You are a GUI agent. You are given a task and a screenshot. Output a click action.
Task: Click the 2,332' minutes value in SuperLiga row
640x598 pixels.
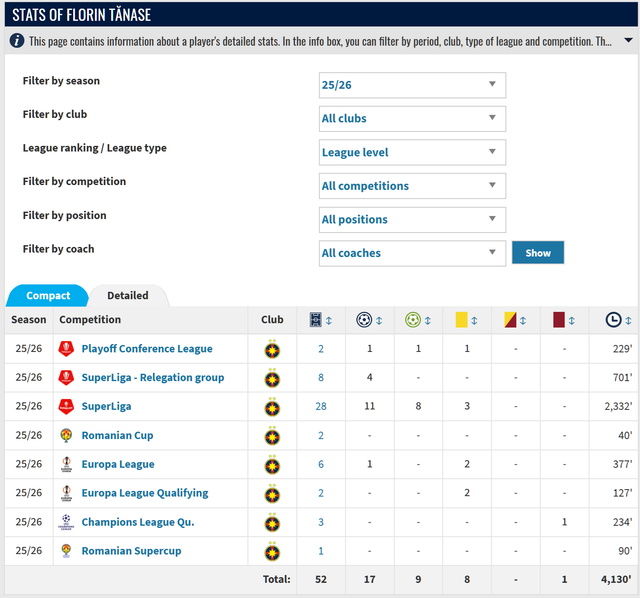coord(618,407)
